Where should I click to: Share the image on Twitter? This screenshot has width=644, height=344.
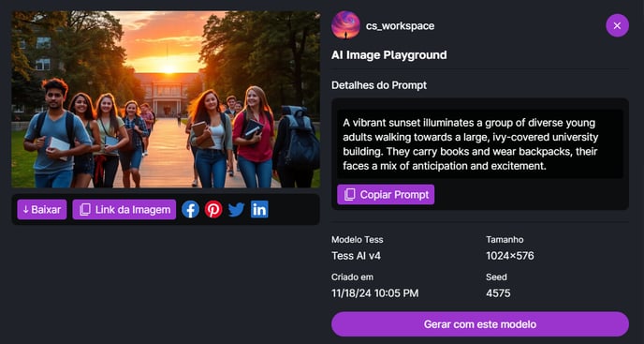(237, 209)
